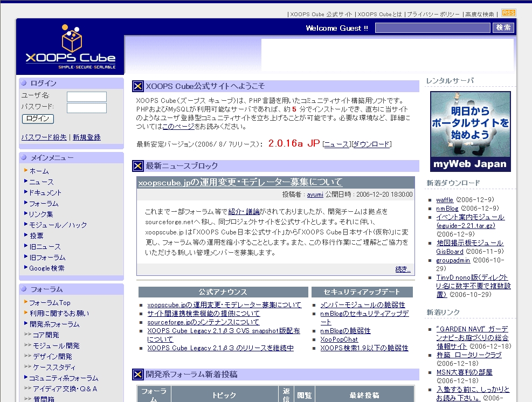Open メンバーモジュールの脆弱性 security link
532x402 pixels.
pos(363,305)
